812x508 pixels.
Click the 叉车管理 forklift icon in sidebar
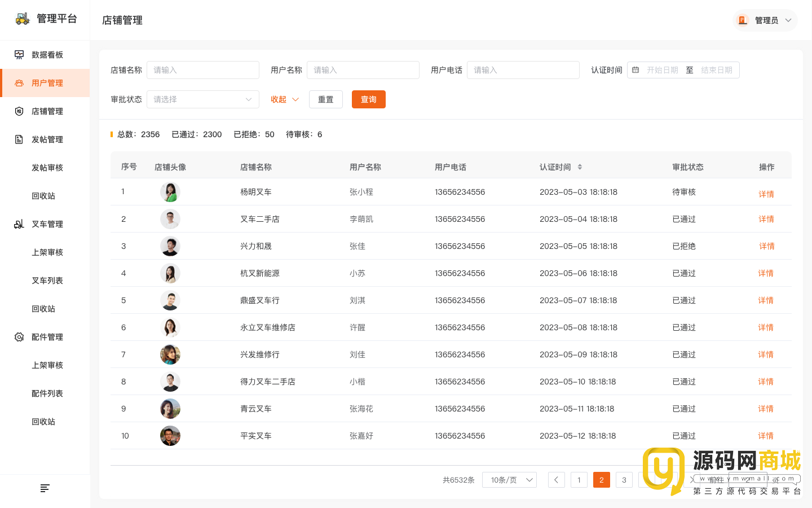(x=19, y=224)
